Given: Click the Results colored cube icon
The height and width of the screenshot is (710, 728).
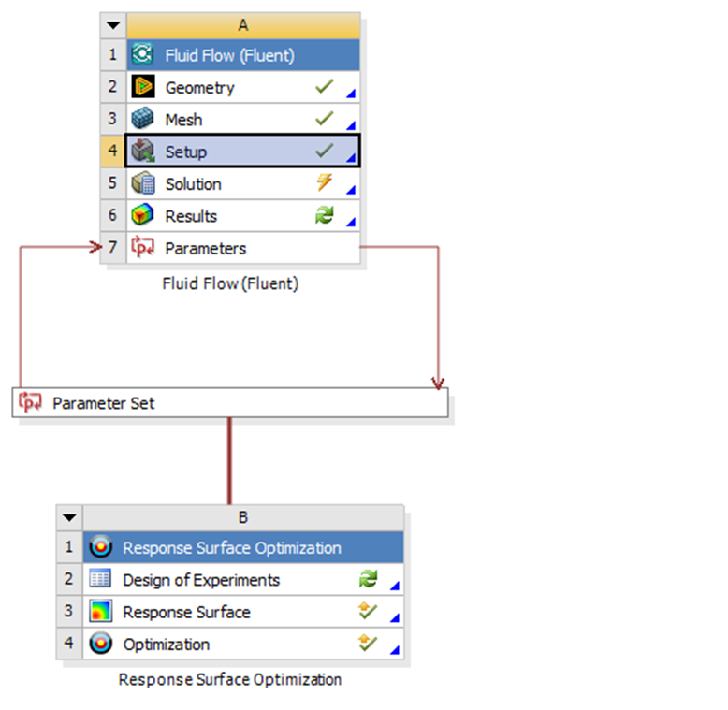Looking at the screenshot, I should pyautogui.click(x=142, y=215).
